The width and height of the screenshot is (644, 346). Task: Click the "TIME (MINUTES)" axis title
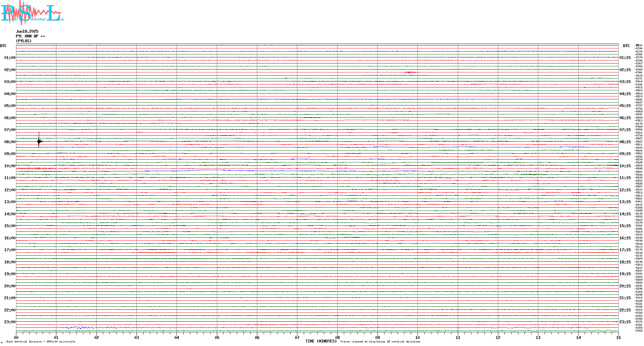tap(321, 341)
